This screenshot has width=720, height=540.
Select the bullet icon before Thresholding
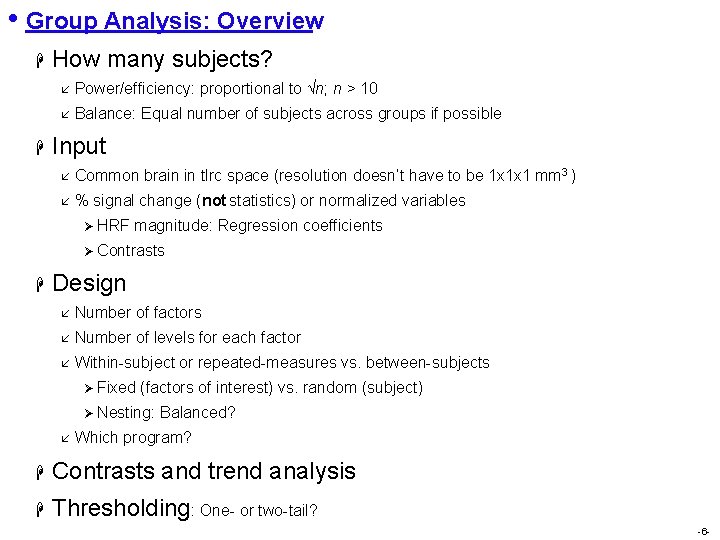(40, 509)
